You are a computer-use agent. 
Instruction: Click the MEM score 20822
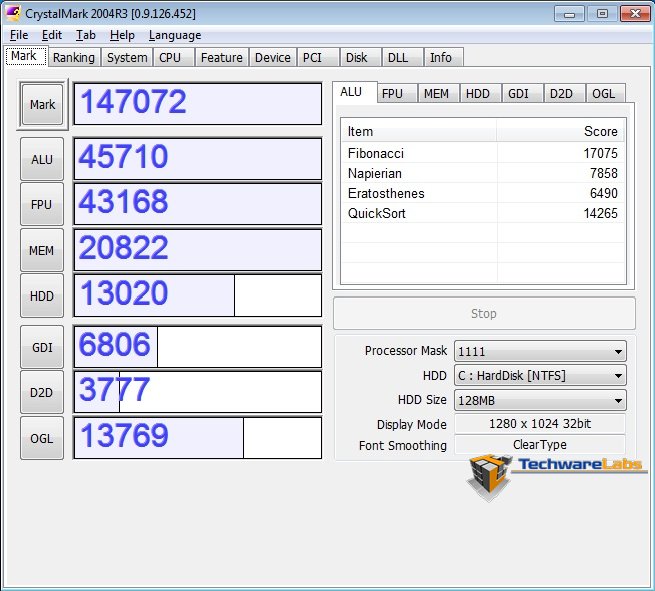(x=198, y=250)
